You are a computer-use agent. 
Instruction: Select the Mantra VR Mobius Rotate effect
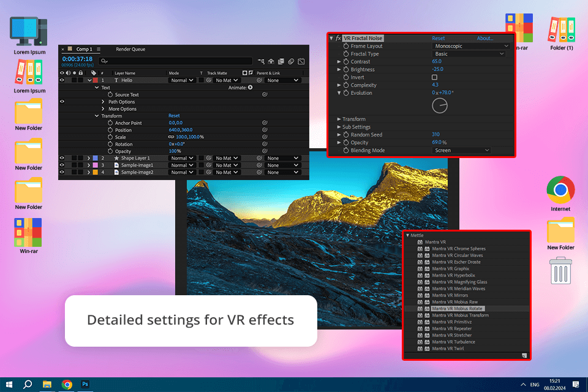(457, 309)
